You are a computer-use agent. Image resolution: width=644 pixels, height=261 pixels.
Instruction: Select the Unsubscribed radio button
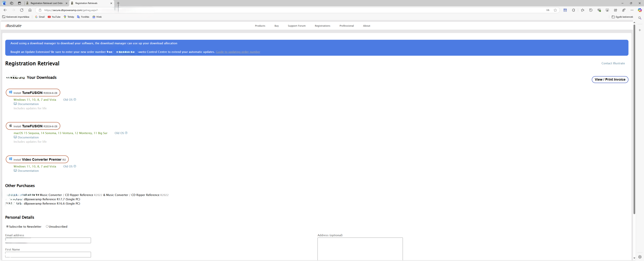tap(47, 226)
